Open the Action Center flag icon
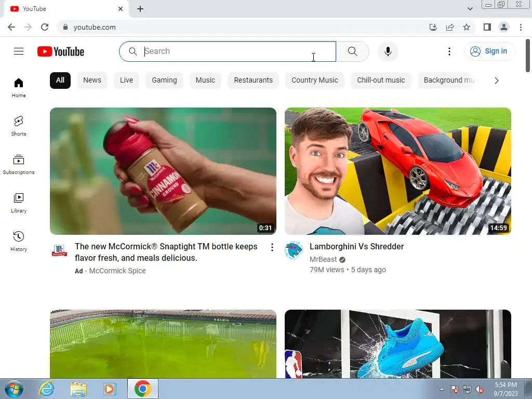This screenshot has height=399, width=532. (x=454, y=390)
